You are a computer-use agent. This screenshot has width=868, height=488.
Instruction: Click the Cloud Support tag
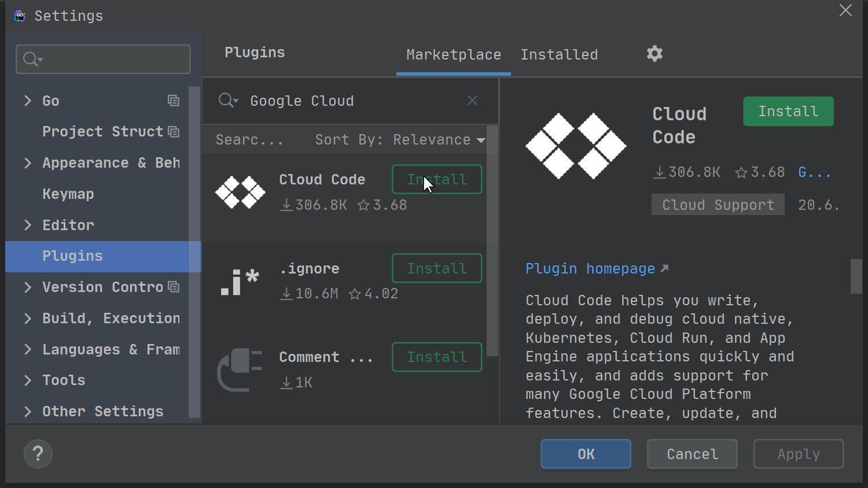pyautogui.click(x=718, y=205)
